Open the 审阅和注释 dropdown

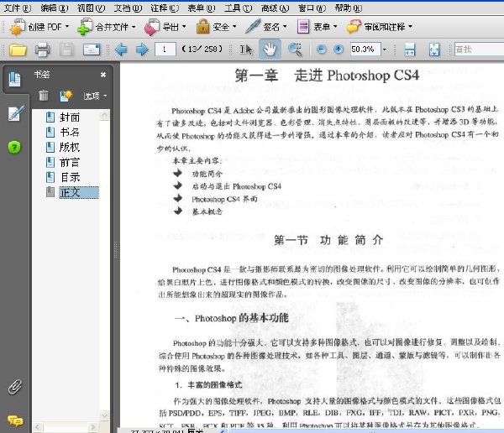click(x=380, y=27)
